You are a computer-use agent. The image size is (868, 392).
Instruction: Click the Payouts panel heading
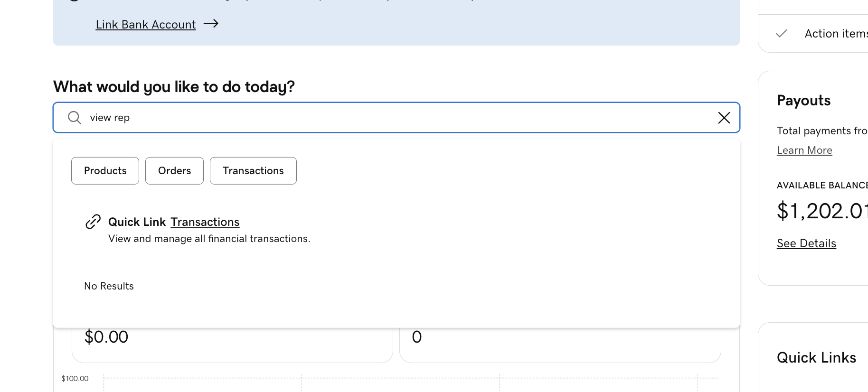pyautogui.click(x=804, y=101)
